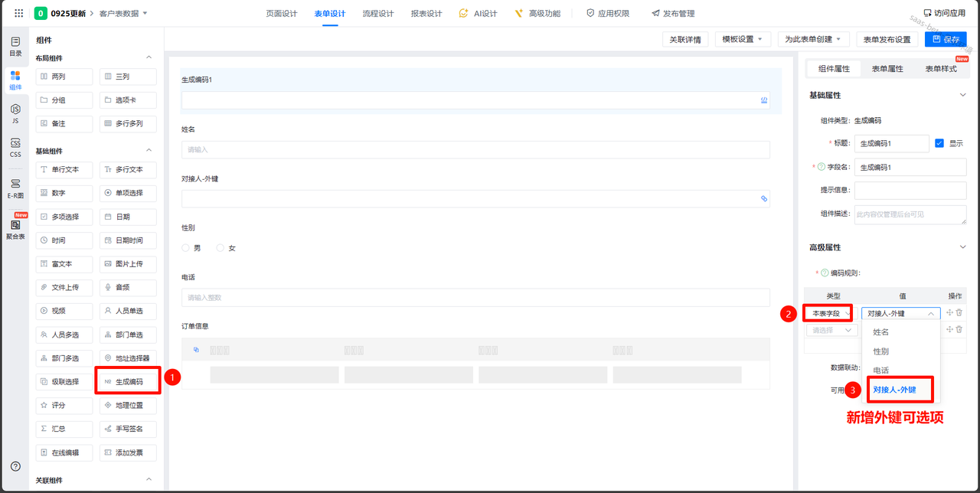The width and height of the screenshot is (980, 493).
Task: Open the CSS sidebar panel
Action: point(15,148)
